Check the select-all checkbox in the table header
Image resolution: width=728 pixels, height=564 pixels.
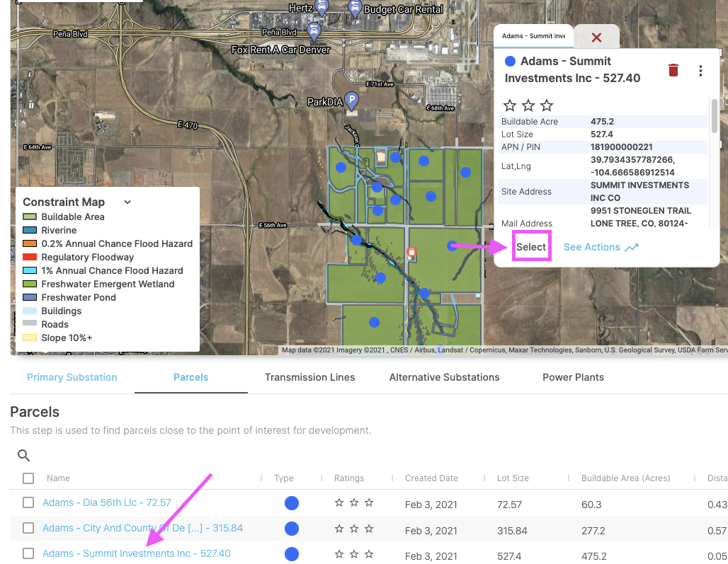click(x=28, y=478)
